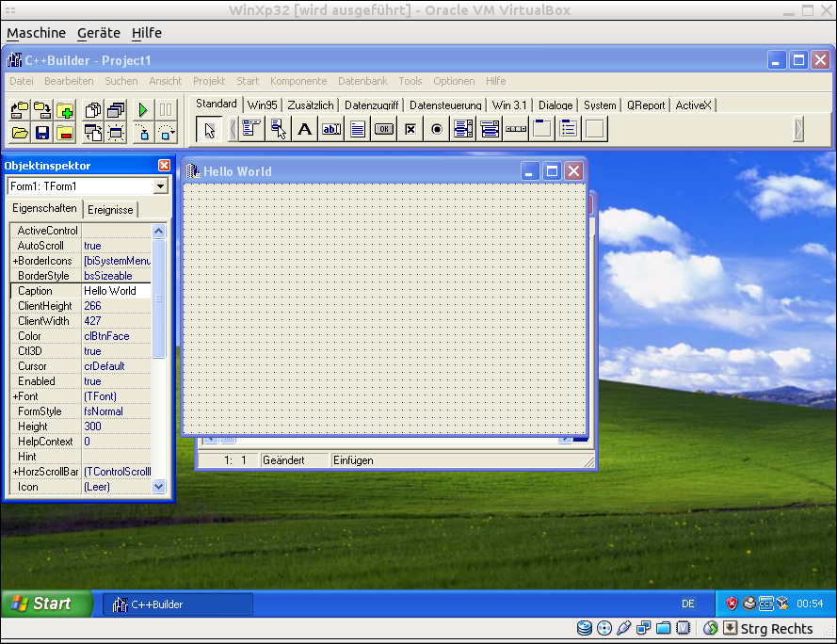Select the ListBox component
This screenshot has height=644, width=837.
(463, 129)
